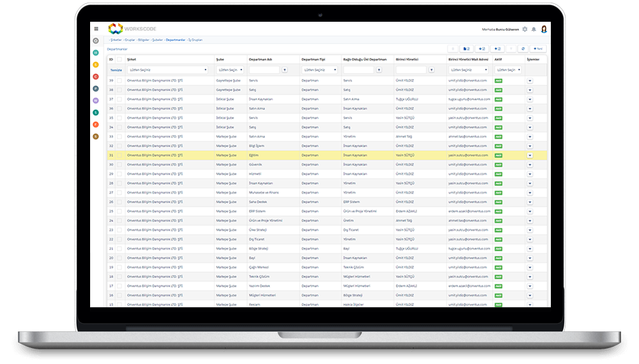The height and width of the screenshot is (364, 639).
Task: Open the Departman Tipi filter dropdown
Action: (x=320, y=70)
